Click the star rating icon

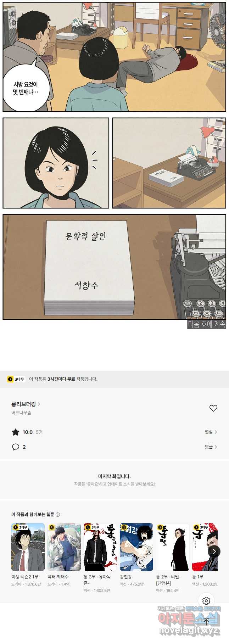(x=16, y=432)
